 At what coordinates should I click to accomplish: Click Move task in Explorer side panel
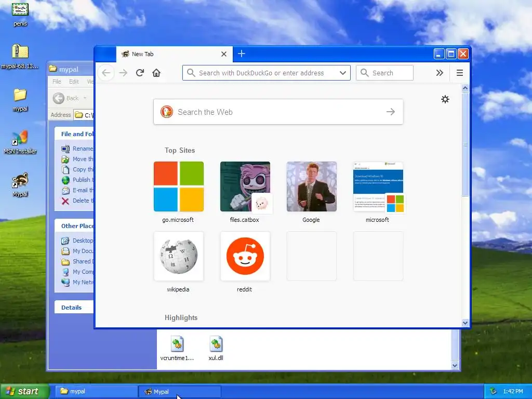pos(77,159)
